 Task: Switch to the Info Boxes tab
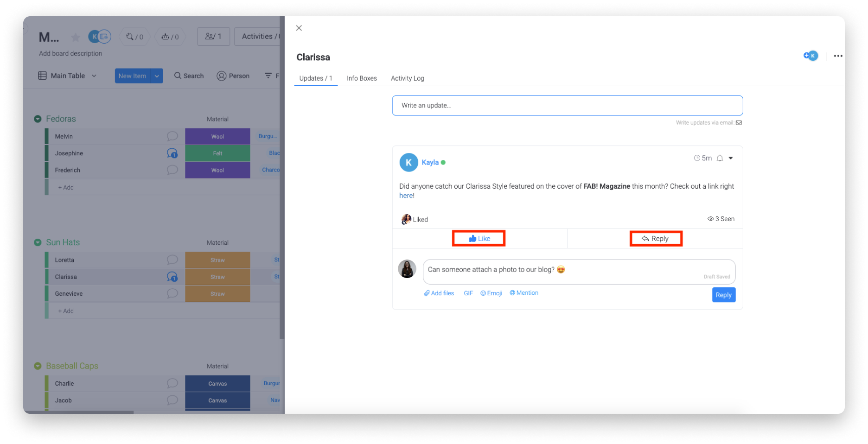(362, 78)
